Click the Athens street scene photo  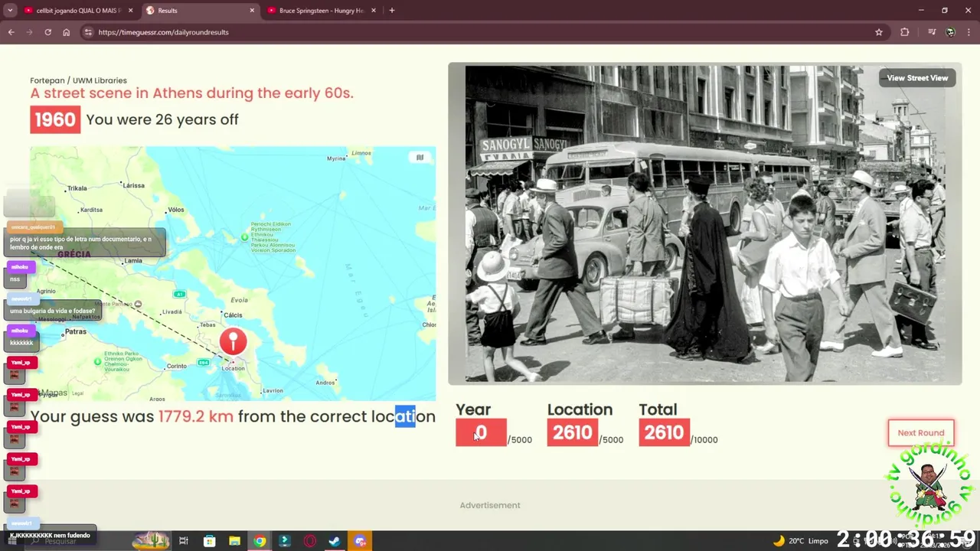point(704,223)
